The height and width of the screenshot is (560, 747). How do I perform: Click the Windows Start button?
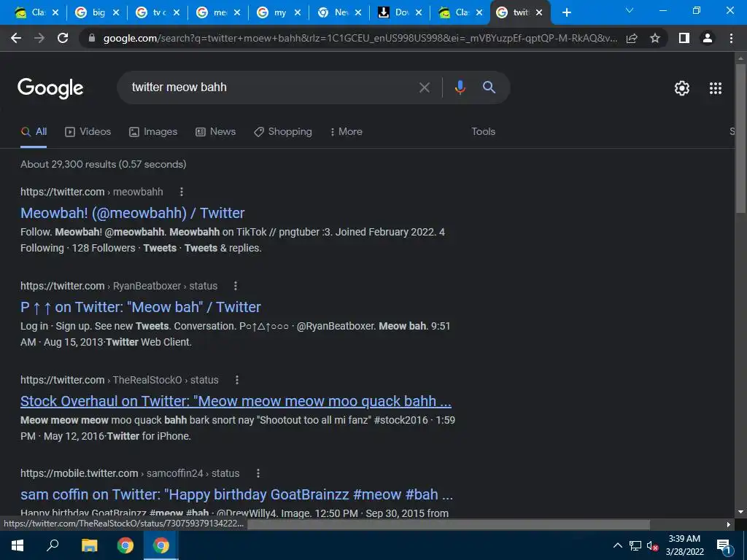[x=18, y=545]
